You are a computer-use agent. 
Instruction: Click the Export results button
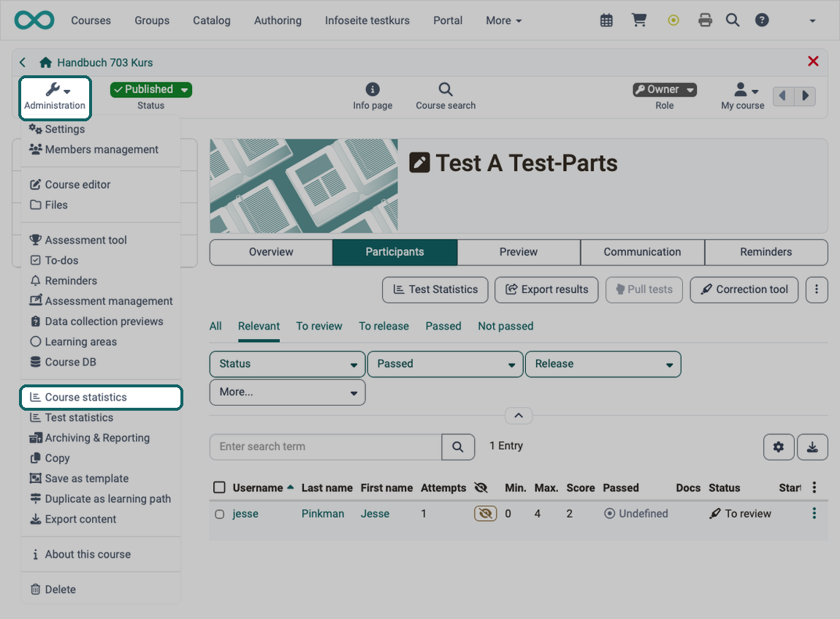[546, 289]
